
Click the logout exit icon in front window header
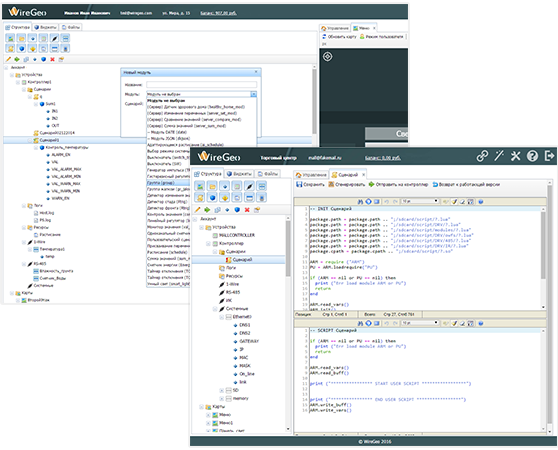pyautogui.click(x=549, y=156)
